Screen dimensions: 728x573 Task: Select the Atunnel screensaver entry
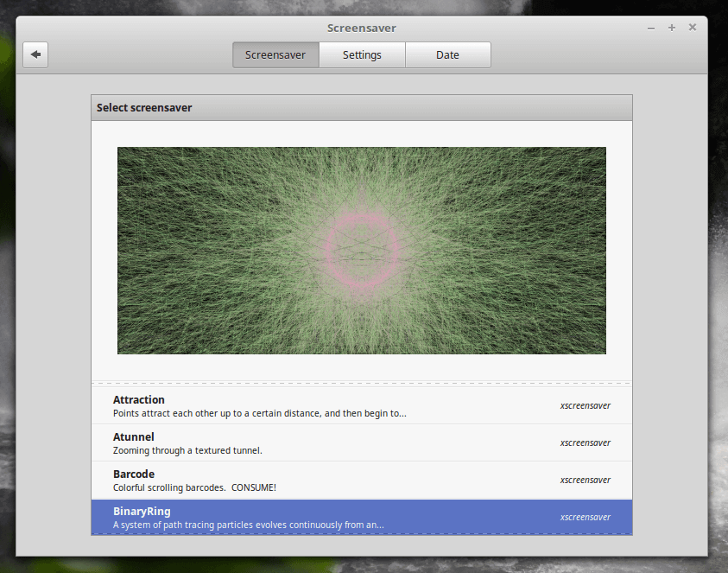point(362,442)
